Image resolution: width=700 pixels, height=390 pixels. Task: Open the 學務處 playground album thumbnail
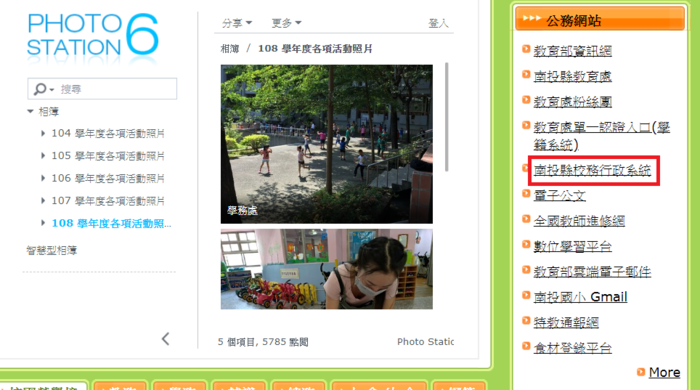tap(326, 144)
